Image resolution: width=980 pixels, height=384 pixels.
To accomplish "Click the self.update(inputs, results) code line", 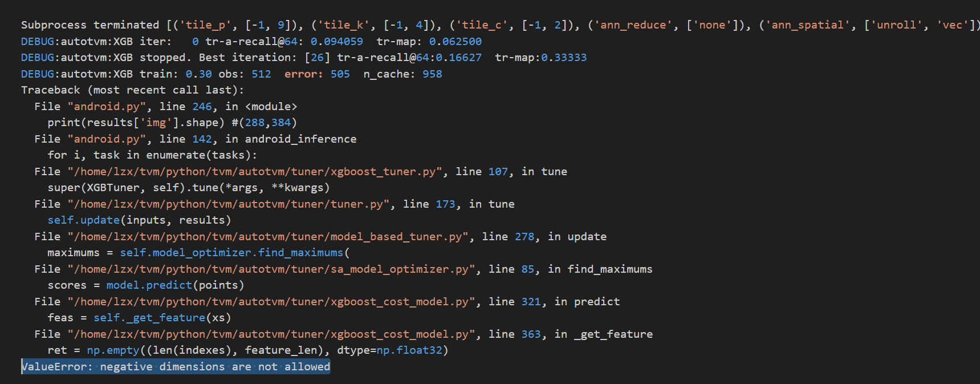I will (x=139, y=220).
